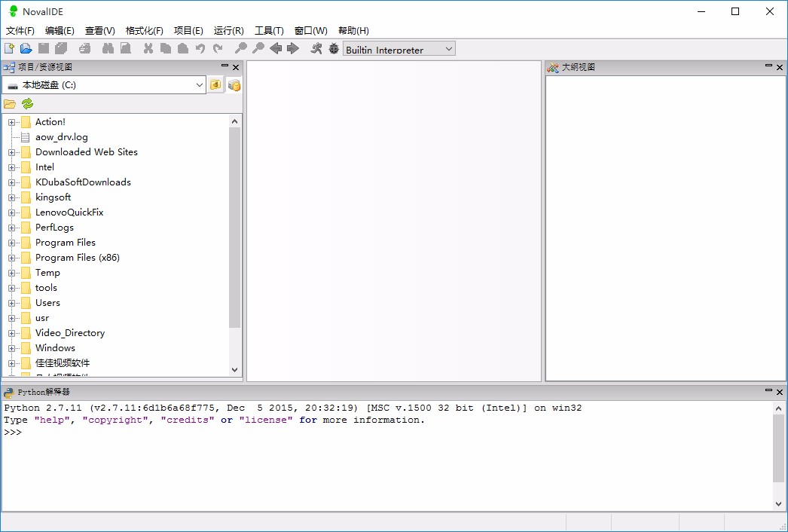This screenshot has height=532, width=788.
Task: Switch to the resource view tab icon
Action: point(234,85)
